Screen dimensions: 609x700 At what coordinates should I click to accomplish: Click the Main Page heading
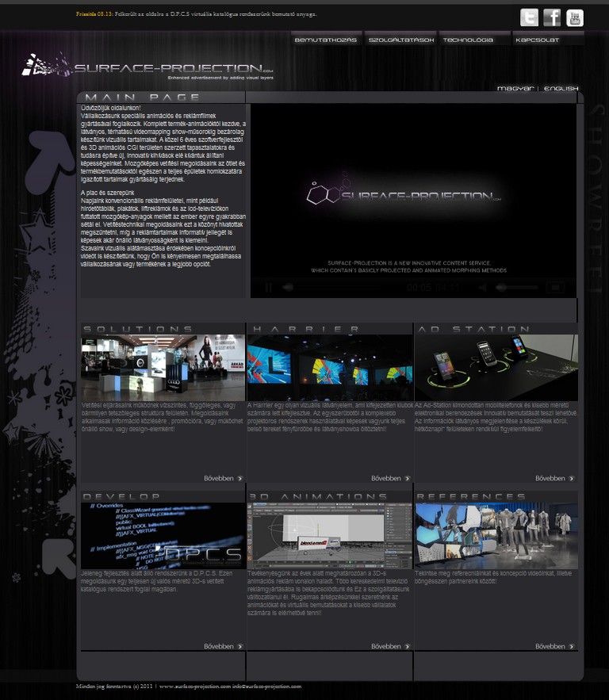pos(142,97)
